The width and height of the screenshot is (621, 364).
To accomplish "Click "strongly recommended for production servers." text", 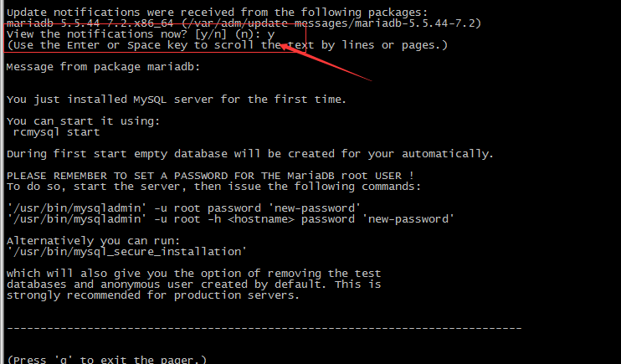I will tap(152, 295).
